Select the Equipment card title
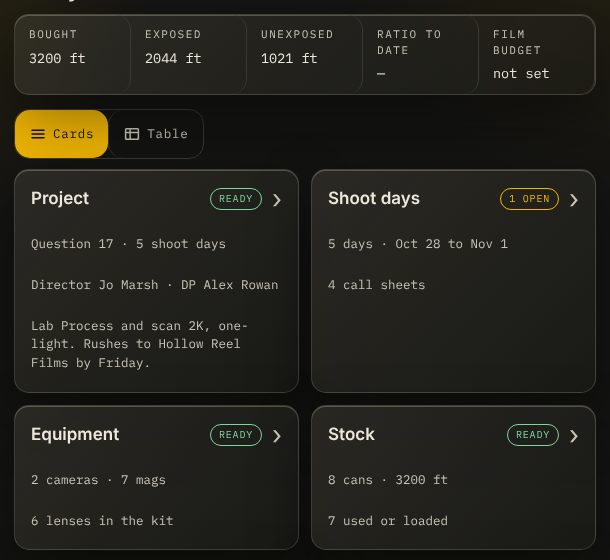This screenshot has height=560, width=610. coord(75,434)
